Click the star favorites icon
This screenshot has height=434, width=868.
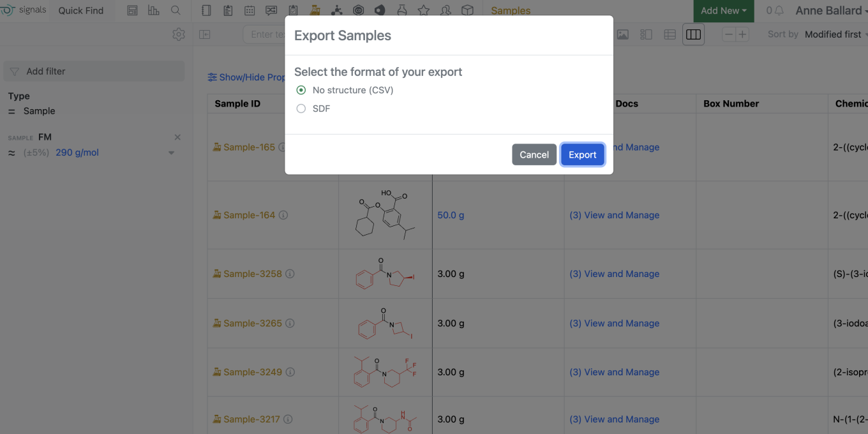(423, 11)
